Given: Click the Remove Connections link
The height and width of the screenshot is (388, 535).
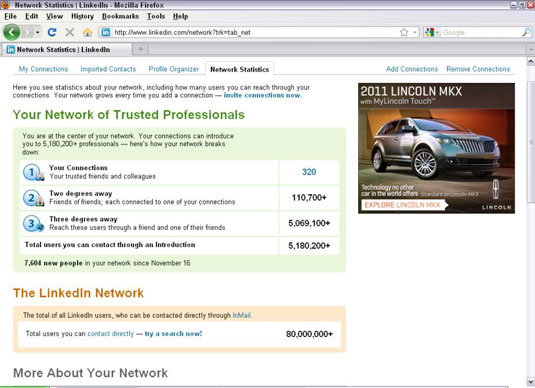Looking at the screenshot, I should click(x=478, y=69).
